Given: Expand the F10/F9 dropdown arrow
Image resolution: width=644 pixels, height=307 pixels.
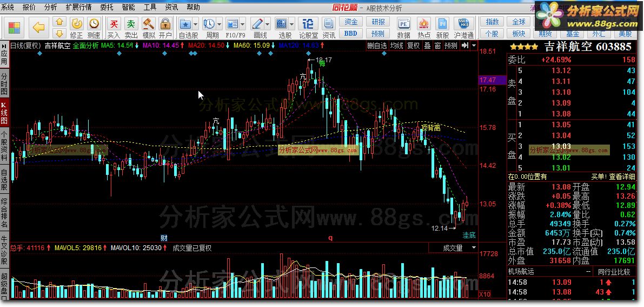Looking at the screenshot, I should [x=243, y=23].
